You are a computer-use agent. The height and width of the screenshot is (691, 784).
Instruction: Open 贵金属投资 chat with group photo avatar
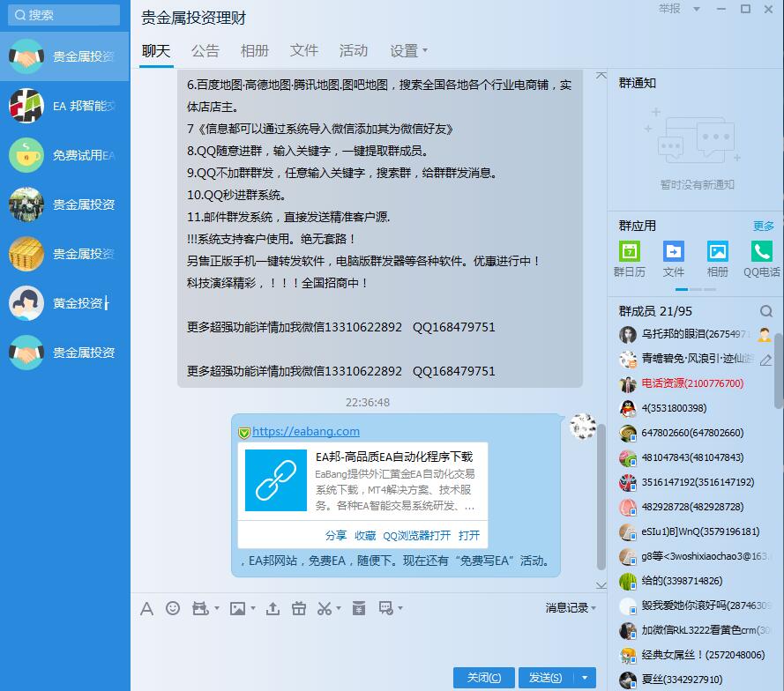tap(64, 204)
